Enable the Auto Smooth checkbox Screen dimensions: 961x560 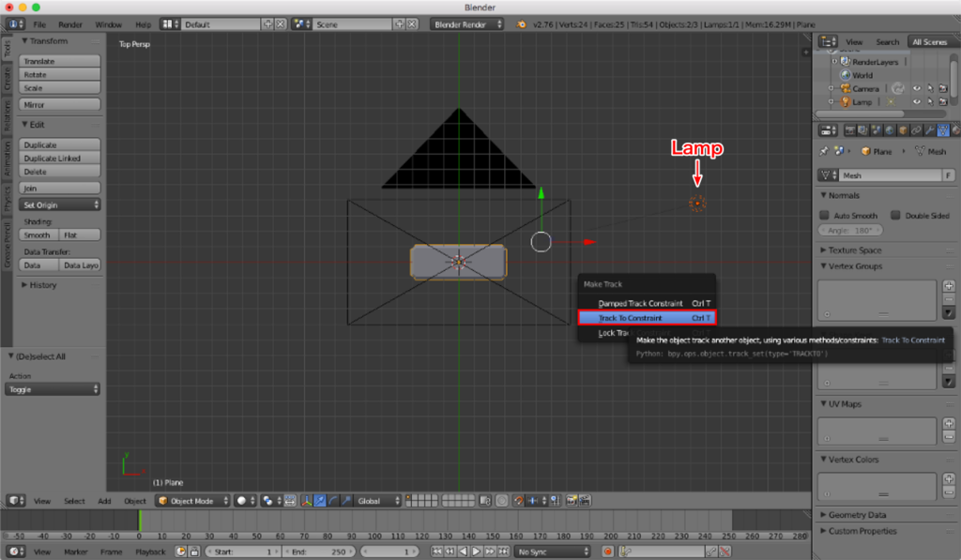click(825, 215)
